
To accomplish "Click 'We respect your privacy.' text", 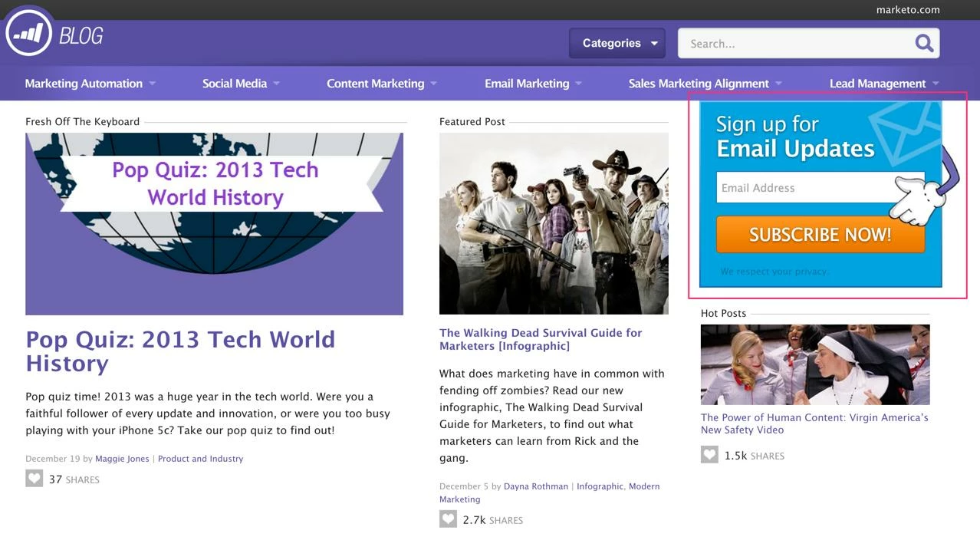I will (x=775, y=272).
